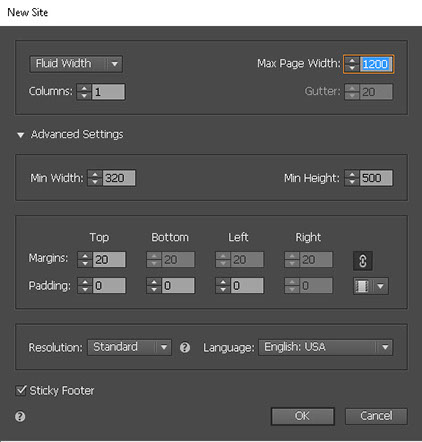Open help icon next to Resolution
Screen dimensions: 422x442
click(x=185, y=348)
